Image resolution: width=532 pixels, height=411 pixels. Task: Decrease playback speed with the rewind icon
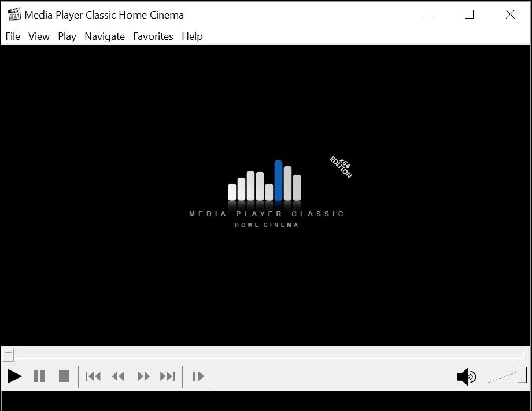click(118, 376)
